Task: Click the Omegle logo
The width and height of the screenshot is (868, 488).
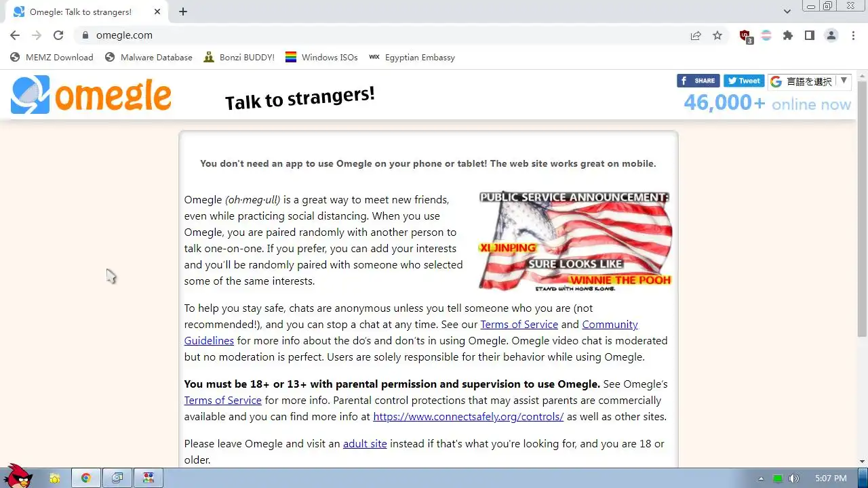Action: pos(91,95)
